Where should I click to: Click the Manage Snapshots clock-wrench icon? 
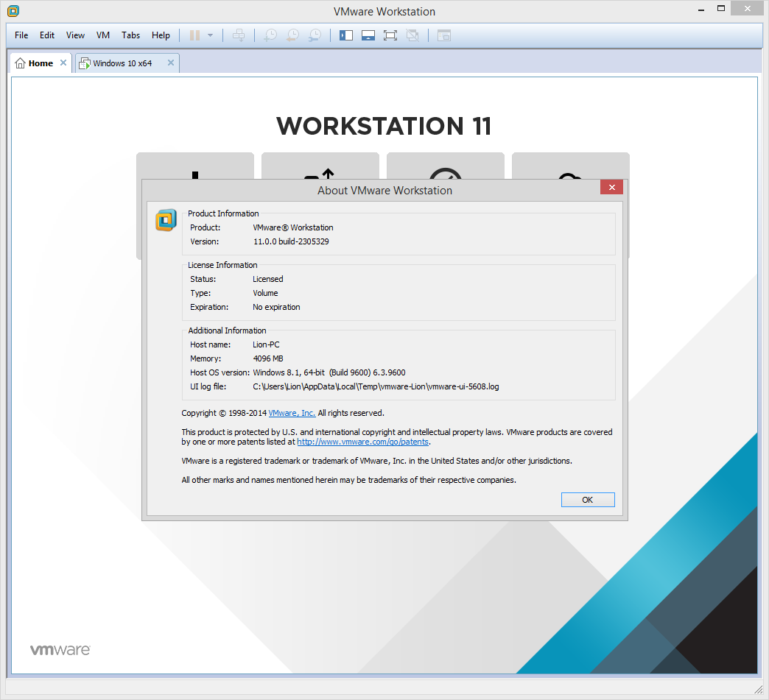tap(315, 35)
